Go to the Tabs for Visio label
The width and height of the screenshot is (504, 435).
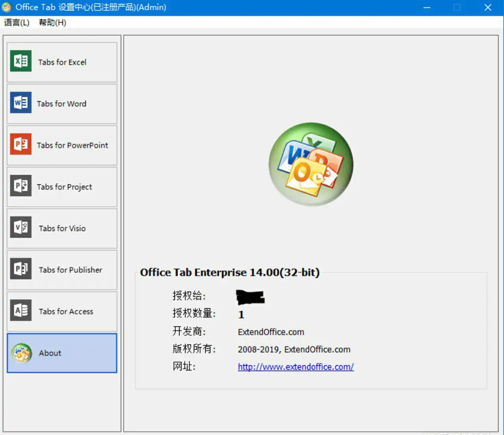(x=62, y=228)
